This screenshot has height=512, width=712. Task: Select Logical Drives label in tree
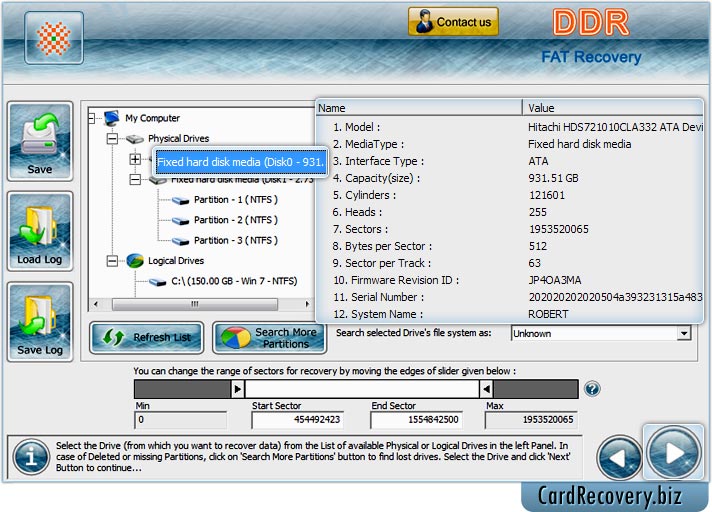(176, 261)
